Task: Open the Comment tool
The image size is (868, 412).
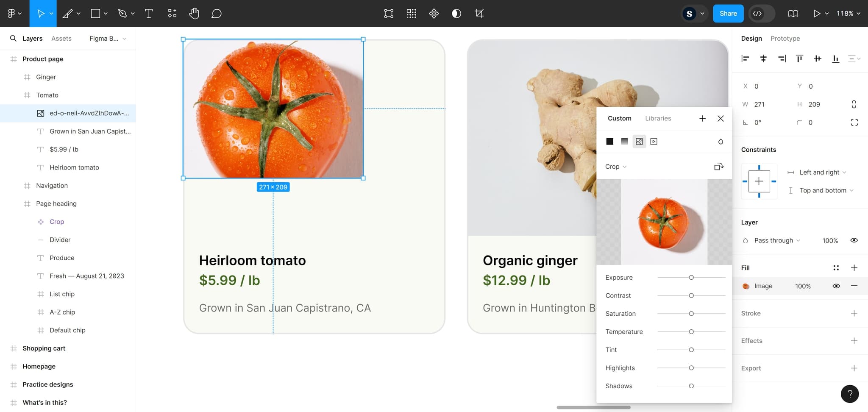Action: click(x=216, y=13)
